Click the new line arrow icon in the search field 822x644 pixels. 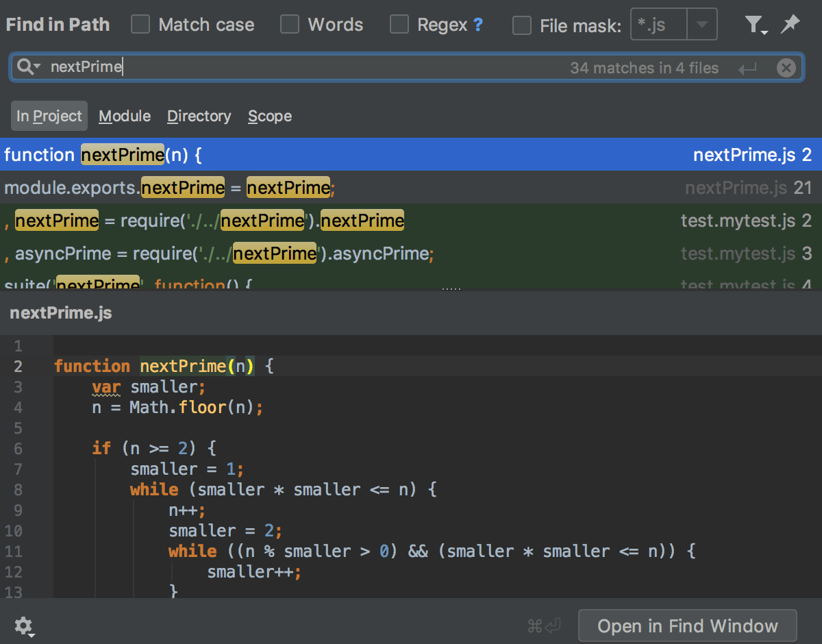tap(747, 68)
